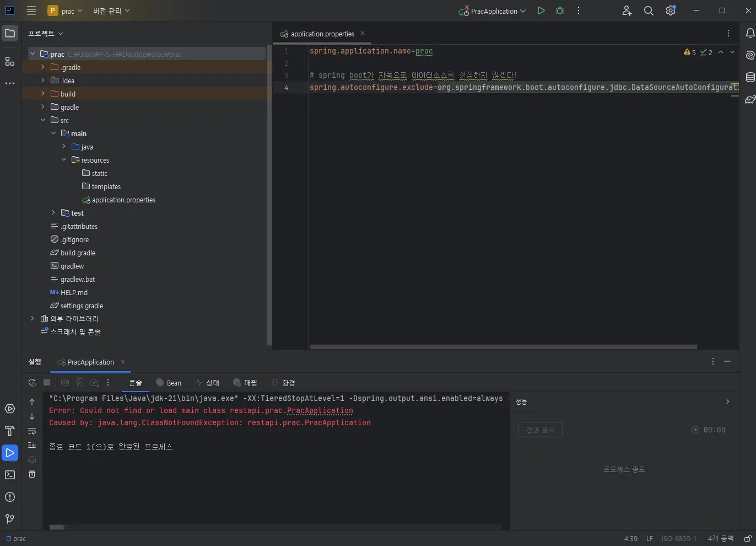Print the console output
Screen dimensions: 756x546
(x=32, y=459)
